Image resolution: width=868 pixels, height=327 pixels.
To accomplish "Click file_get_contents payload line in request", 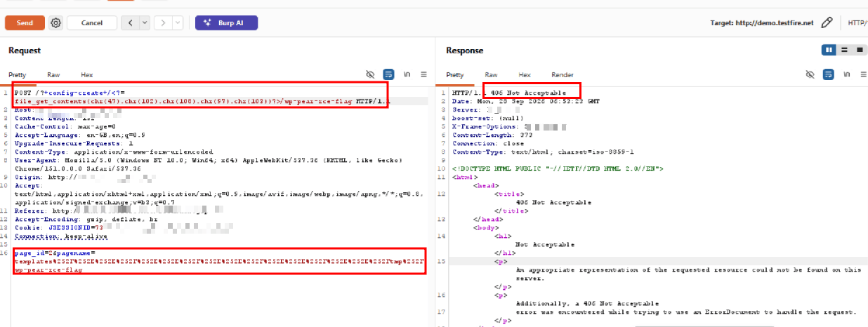I will pyautogui.click(x=202, y=101).
